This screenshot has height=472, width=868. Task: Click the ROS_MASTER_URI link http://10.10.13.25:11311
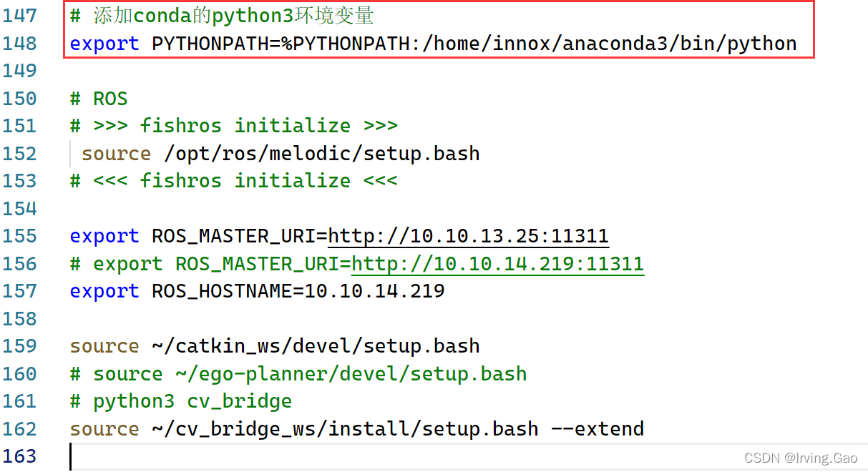(468, 236)
